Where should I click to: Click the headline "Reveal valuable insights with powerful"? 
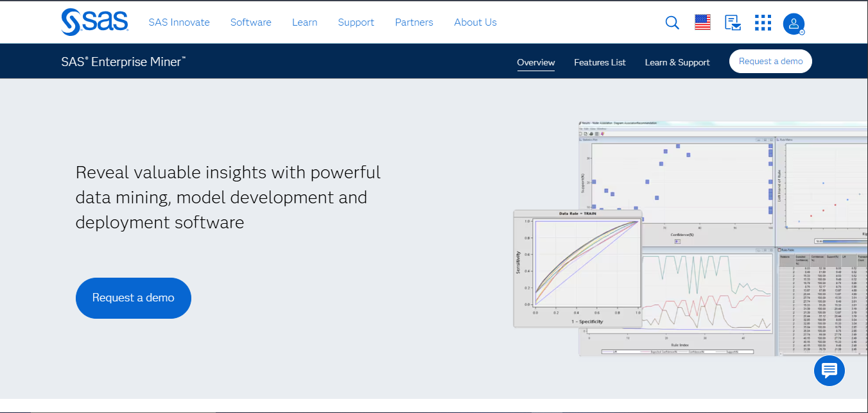tap(228, 173)
